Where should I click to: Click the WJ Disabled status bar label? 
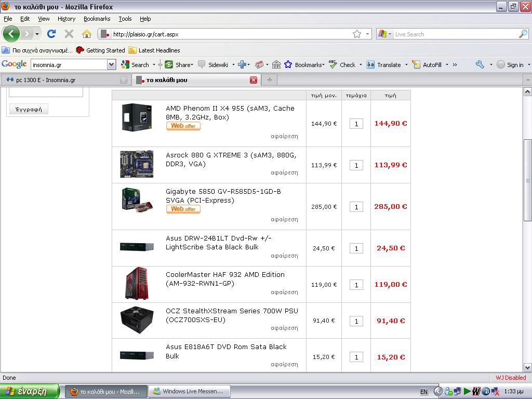511,378
